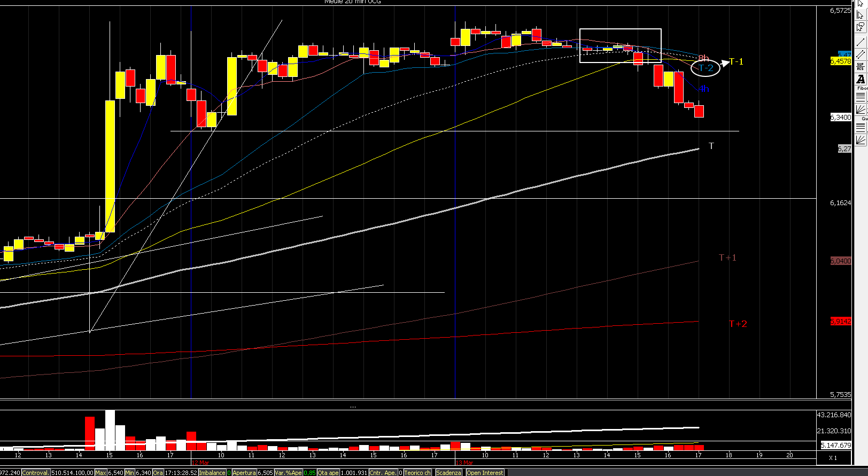Click the Min status field label

[129, 473]
